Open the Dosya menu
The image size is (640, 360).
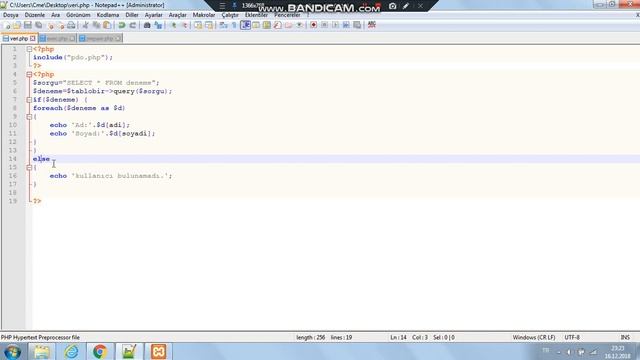[11, 15]
